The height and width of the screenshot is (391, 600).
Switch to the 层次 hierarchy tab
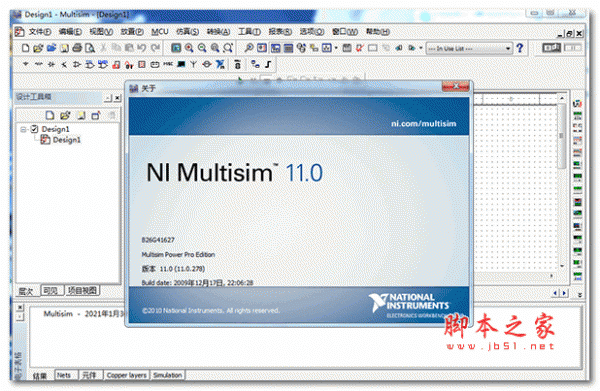pos(26,291)
